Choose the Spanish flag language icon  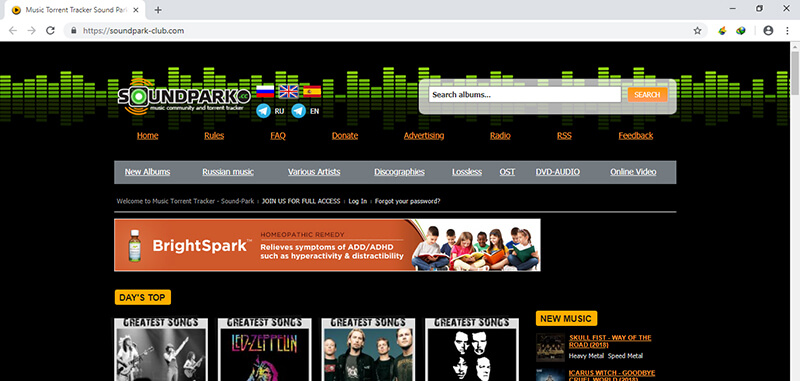[x=312, y=92]
